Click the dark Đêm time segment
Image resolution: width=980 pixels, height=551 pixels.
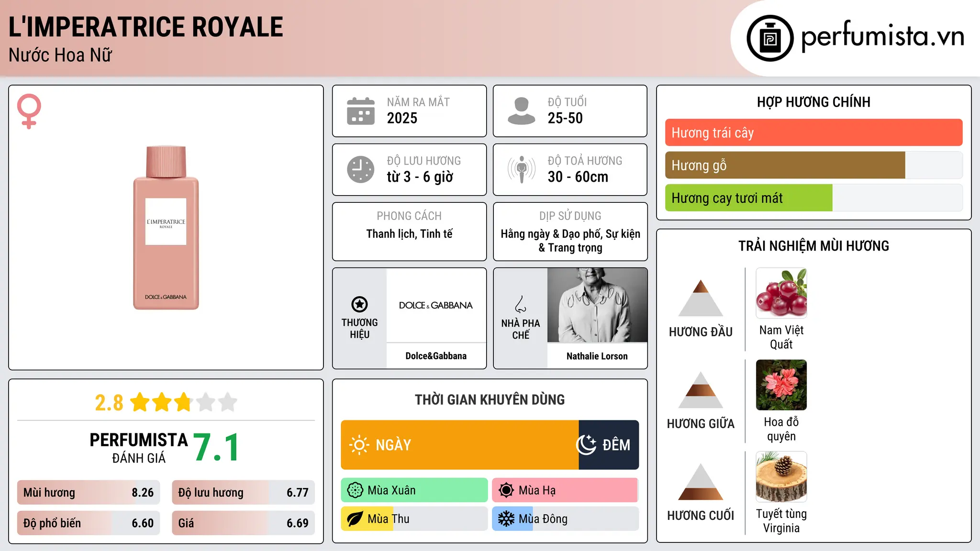click(x=609, y=445)
